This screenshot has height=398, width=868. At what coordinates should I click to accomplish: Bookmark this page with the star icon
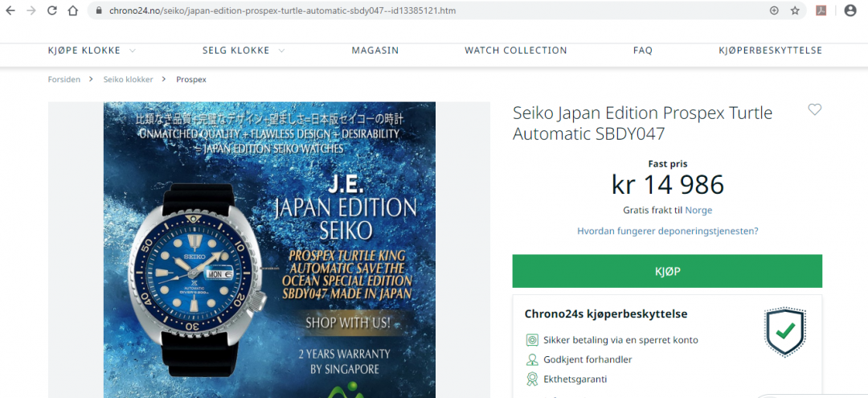click(x=795, y=10)
